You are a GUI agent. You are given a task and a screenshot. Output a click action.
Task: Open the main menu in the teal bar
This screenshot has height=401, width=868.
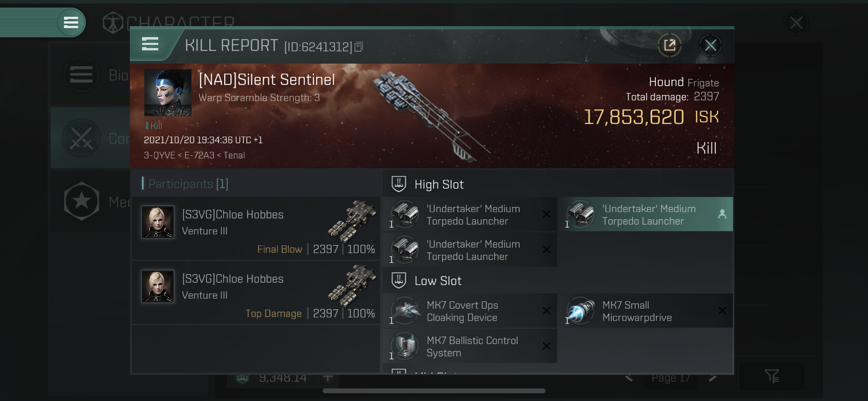pyautogui.click(x=71, y=23)
